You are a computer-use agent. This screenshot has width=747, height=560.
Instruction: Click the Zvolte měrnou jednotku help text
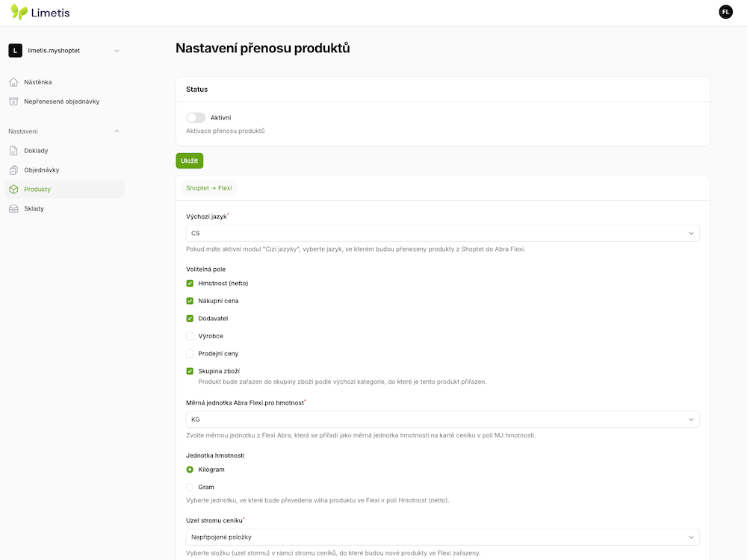tap(361, 435)
